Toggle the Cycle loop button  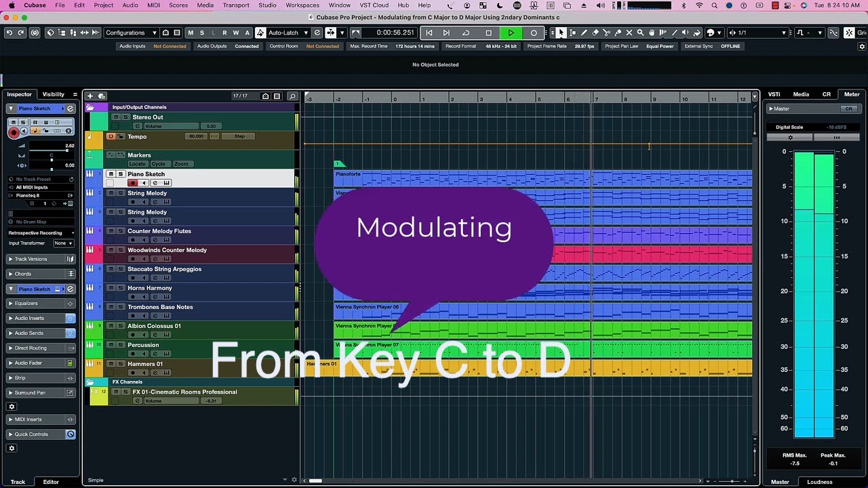[466, 33]
